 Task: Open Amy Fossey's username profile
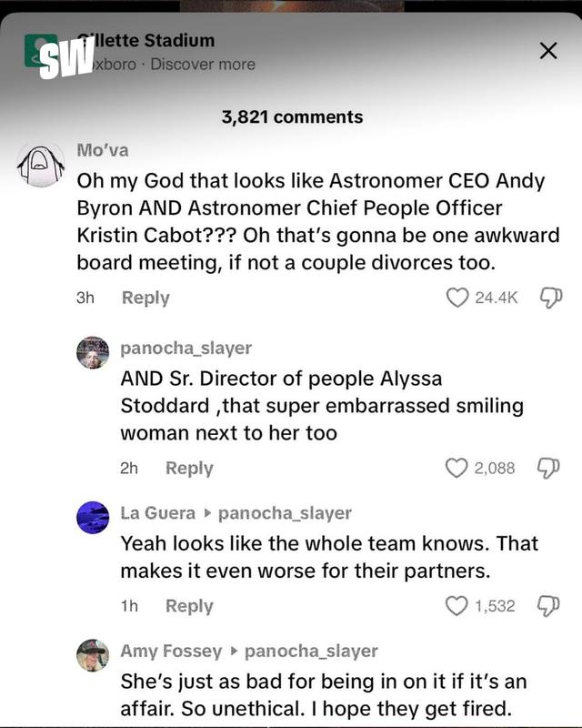point(171,651)
